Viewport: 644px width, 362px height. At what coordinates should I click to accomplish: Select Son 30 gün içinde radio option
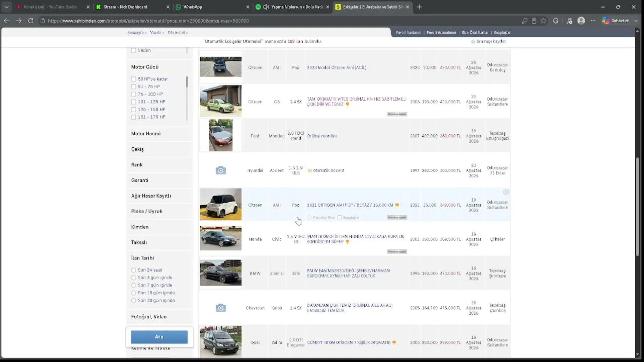tap(133, 300)
